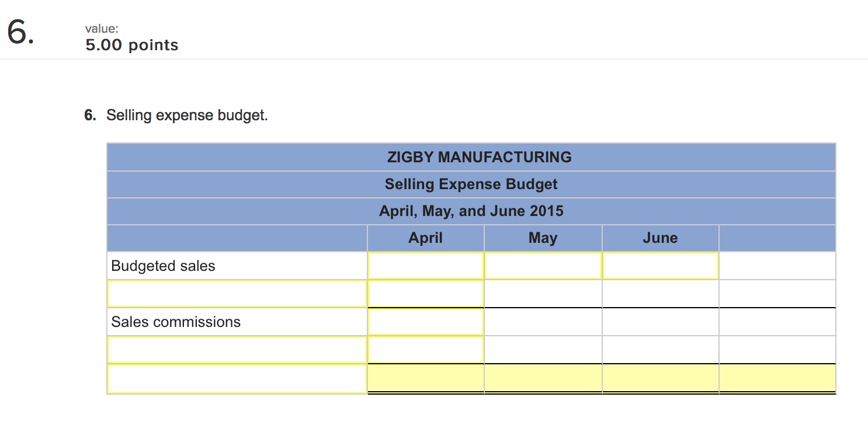
Task: Focus the Budgeted sales June input cell
Action: (660, 266)
